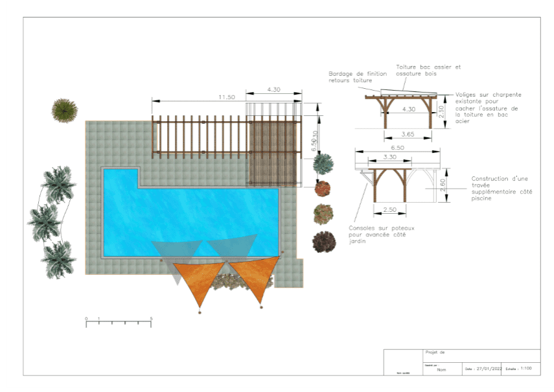Click the 'Projet de' title block field
Screen dimensions: 554x392
coord(435,353)
